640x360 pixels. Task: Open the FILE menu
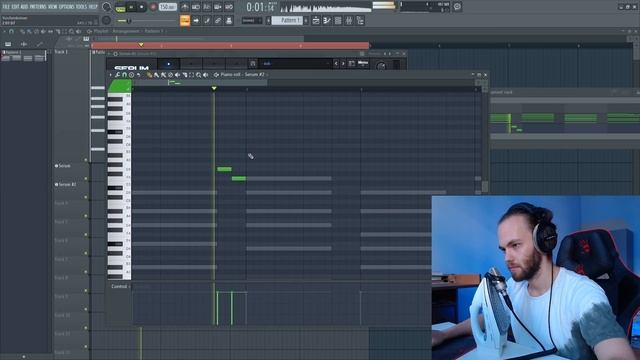point(6,7)
